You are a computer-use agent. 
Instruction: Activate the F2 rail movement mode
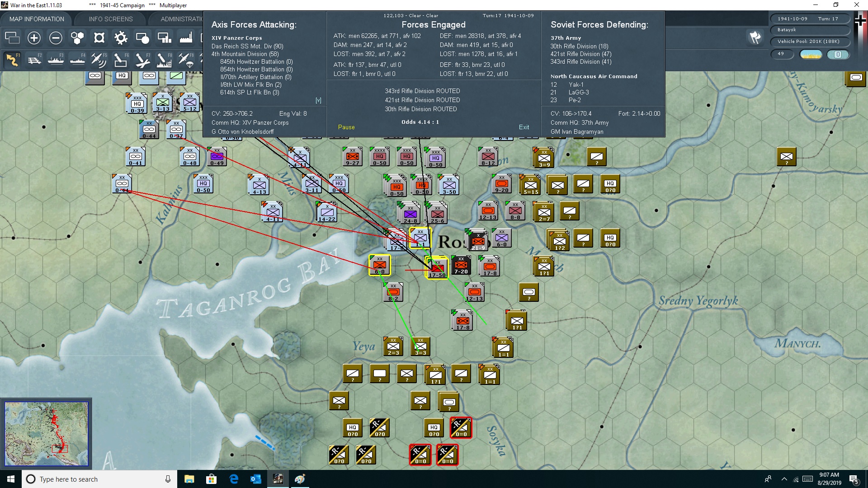pos(34,60)
